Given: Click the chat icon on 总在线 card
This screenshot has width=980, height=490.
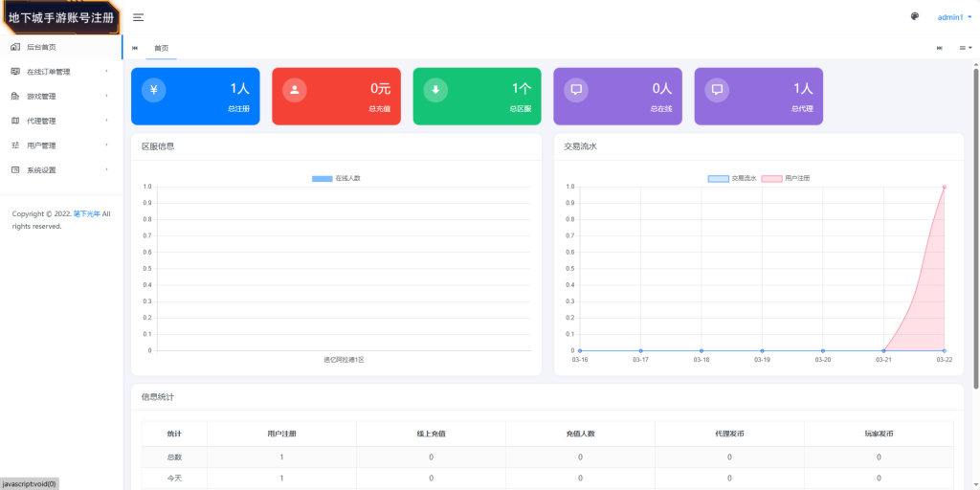Looking at the screenshot, I should point(576,89).
